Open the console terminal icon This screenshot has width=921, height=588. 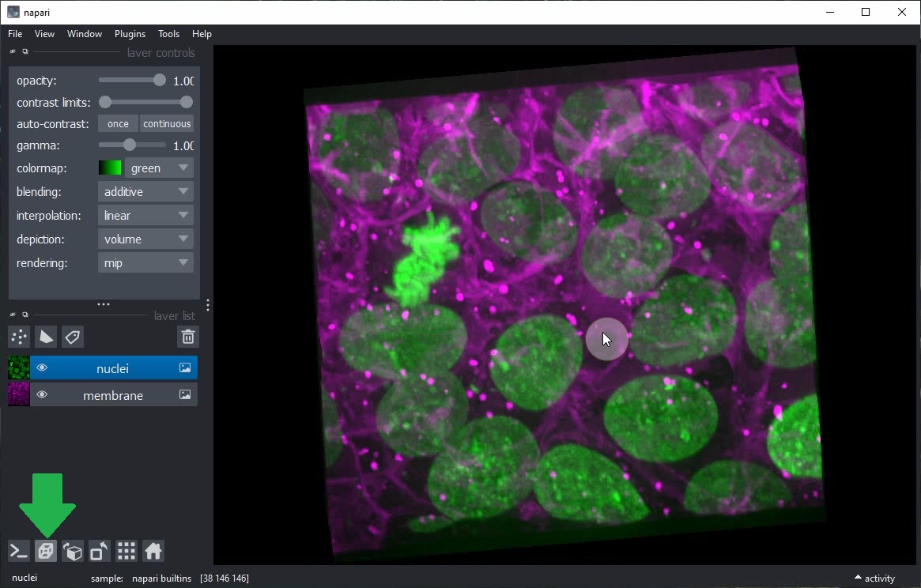tap(19, 551)
